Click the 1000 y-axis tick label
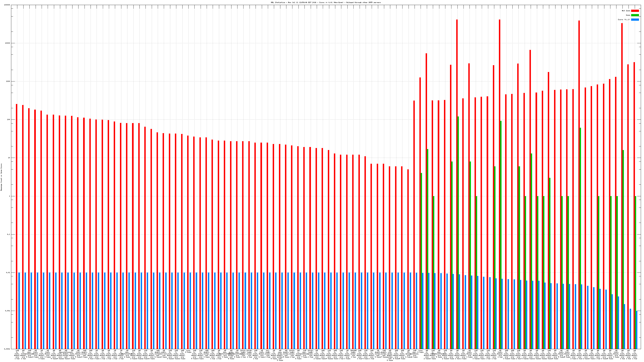Image resolution: width=644 pixels, height=362 pixels. [x=8, y=81]
